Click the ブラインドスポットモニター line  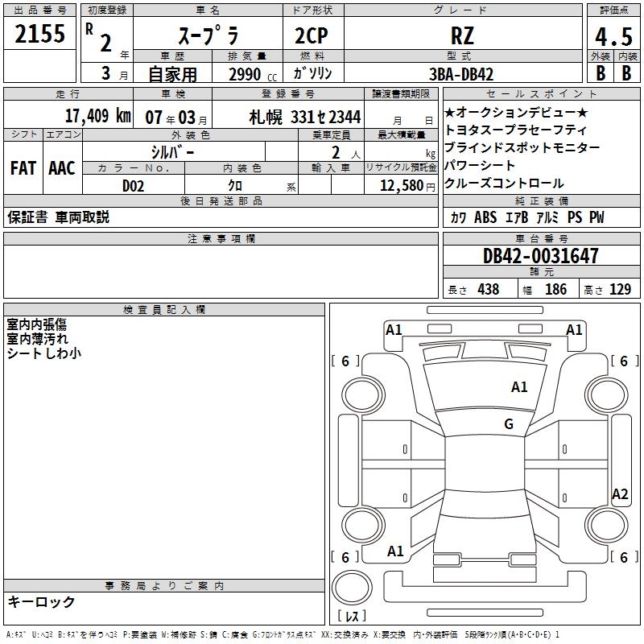(x=522, y=147)
